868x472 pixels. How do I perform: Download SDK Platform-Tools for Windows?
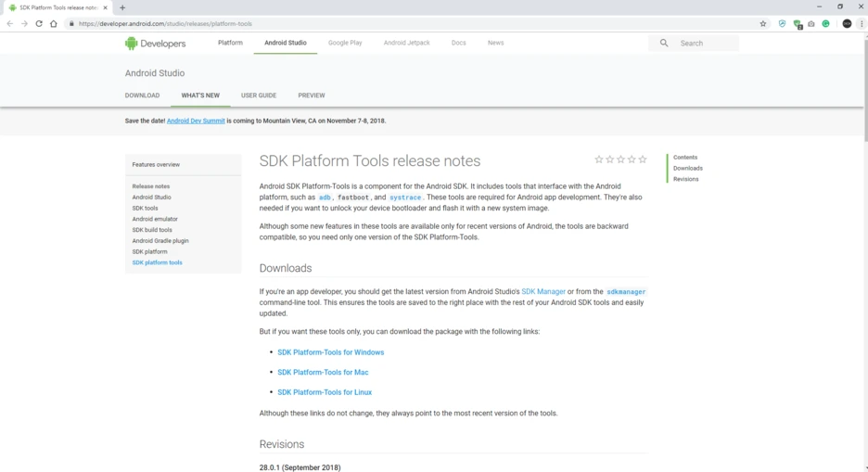(x=330, y=352)
